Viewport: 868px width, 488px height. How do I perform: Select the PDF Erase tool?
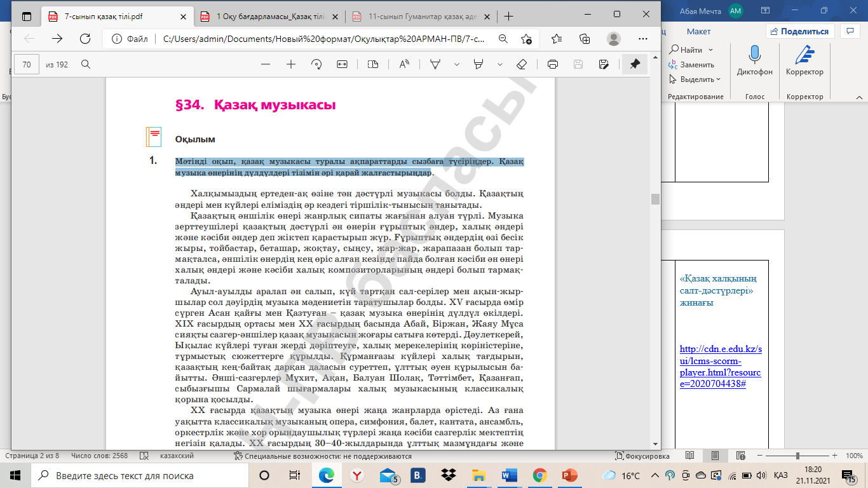click(522, 64)
